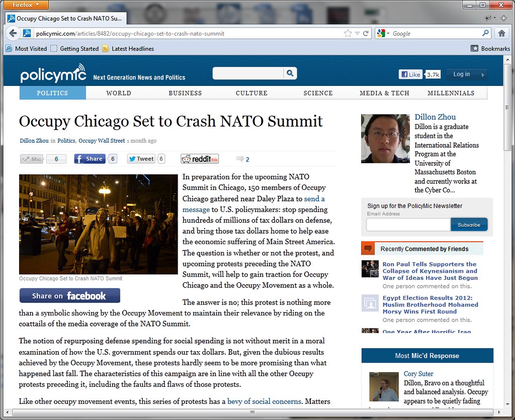Go back with the browser back arrow
Image resolution: width=515 pixels, height=420 pixels.
coord(13,33)
